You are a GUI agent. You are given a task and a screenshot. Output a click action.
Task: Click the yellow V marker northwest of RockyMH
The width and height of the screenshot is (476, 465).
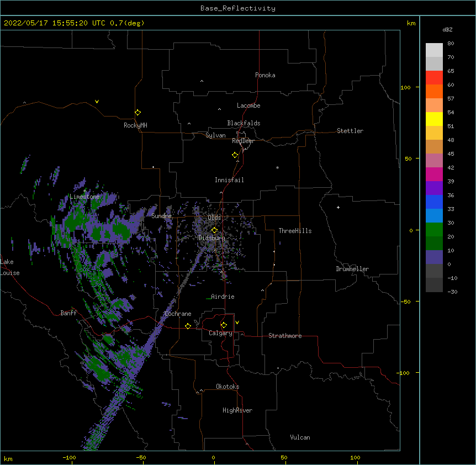pyautogui.click(x=97, y=102)
